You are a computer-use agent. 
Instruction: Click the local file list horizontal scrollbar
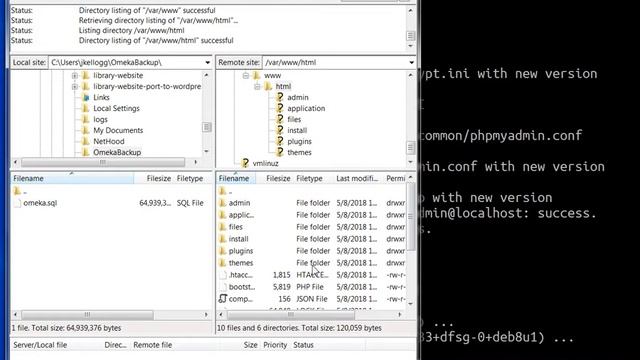coord(87,315)
